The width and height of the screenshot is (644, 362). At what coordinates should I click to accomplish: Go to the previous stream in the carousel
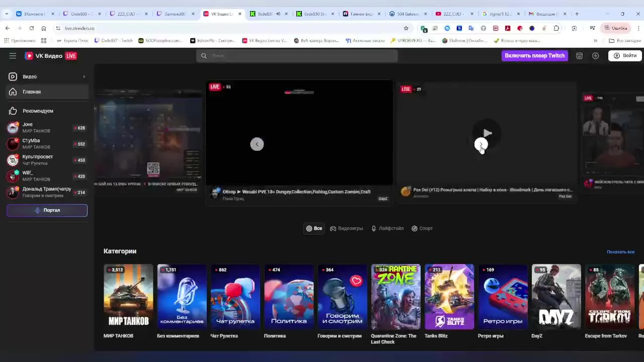(x=257, y=144)
